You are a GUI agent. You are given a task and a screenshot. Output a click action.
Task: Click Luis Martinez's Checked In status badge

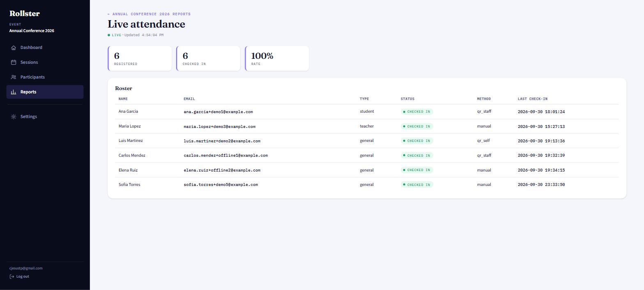[417, 141]
